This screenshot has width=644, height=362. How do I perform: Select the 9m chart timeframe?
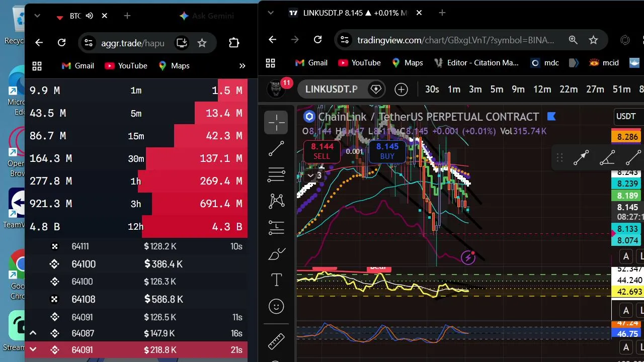coord(518,89)
